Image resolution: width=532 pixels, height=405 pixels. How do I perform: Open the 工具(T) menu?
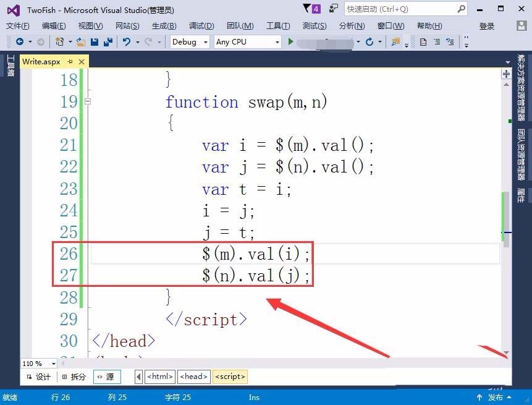click(278, 26)
